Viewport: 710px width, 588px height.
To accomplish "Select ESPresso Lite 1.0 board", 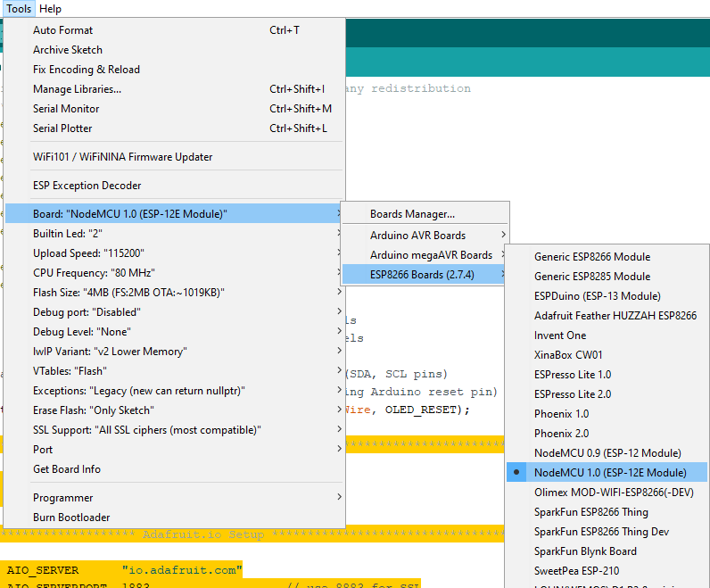I will [607, 375].
